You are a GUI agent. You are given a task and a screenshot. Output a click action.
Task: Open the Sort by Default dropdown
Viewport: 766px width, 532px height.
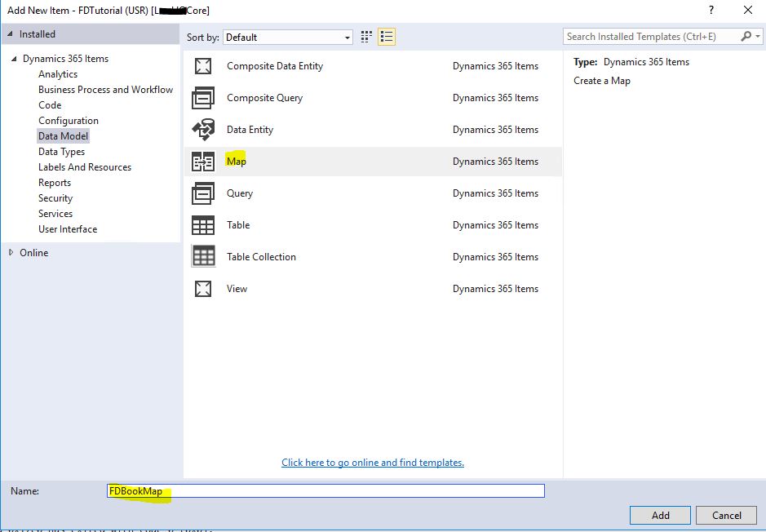tap(287, 38)
